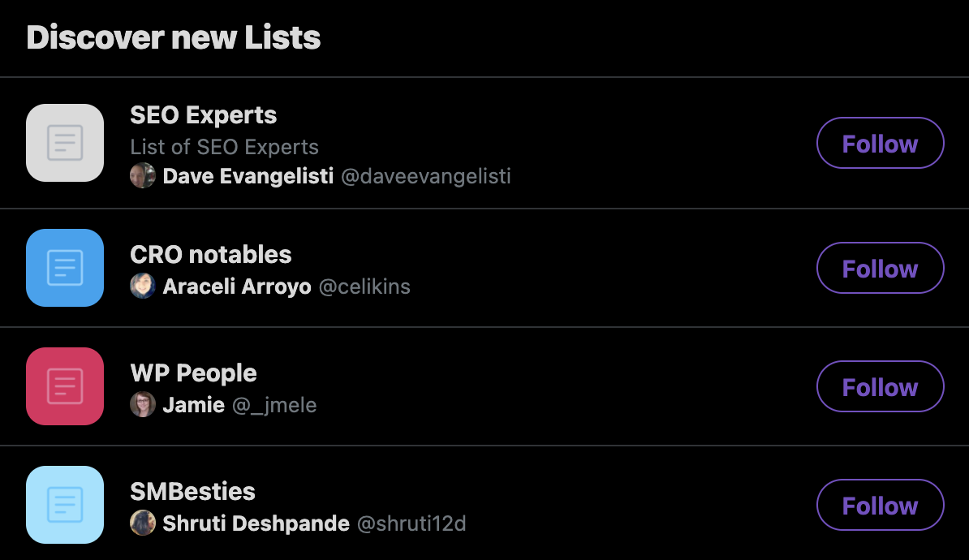Follow the WP People list

click(880, 386)
